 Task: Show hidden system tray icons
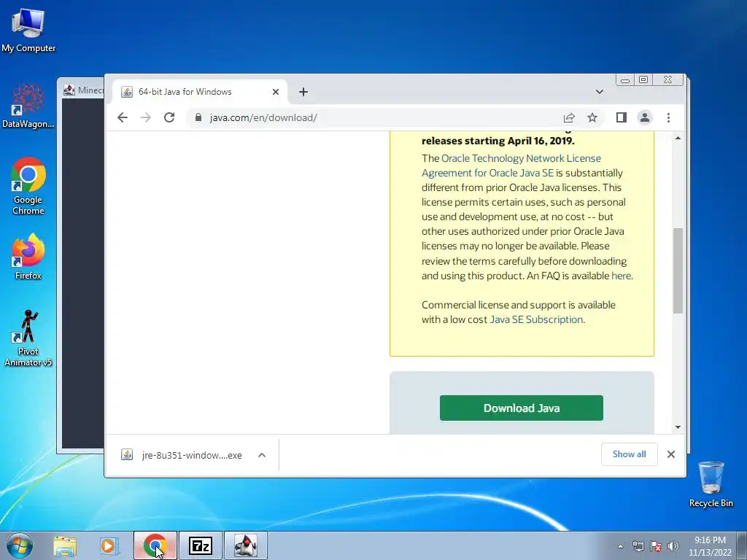click(620, 546)
